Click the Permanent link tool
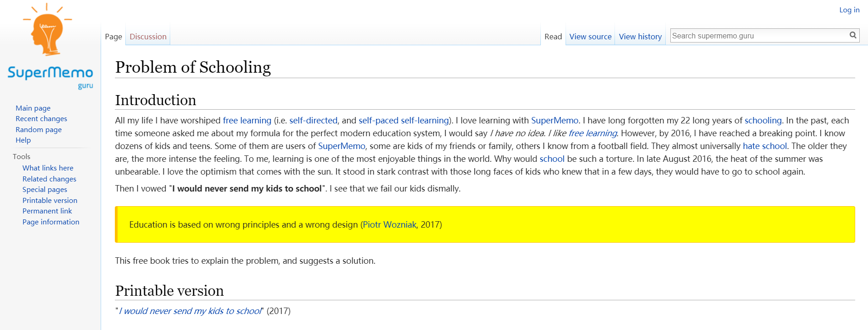Image resolution: width=868 pixels, height=330 pixels. (47, 211)
